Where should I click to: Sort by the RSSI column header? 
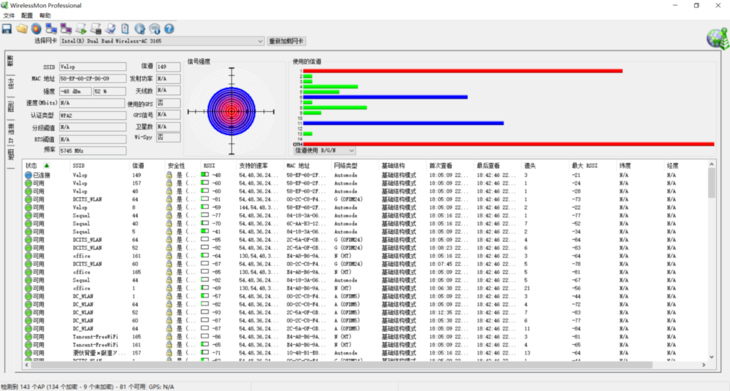tap(218, 165)
